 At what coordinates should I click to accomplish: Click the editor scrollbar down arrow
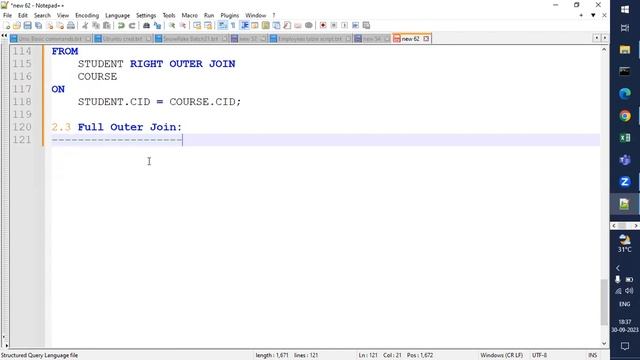click(x=604, y=344)
